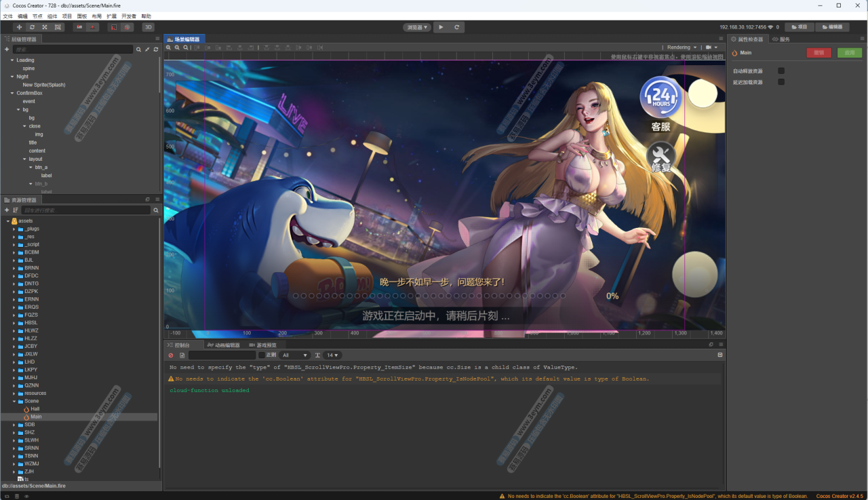Click the add node plus in hierarchy panel
The width and height of the screenshot is (868, 500).
pyautogui.click(x=7, y=50)
